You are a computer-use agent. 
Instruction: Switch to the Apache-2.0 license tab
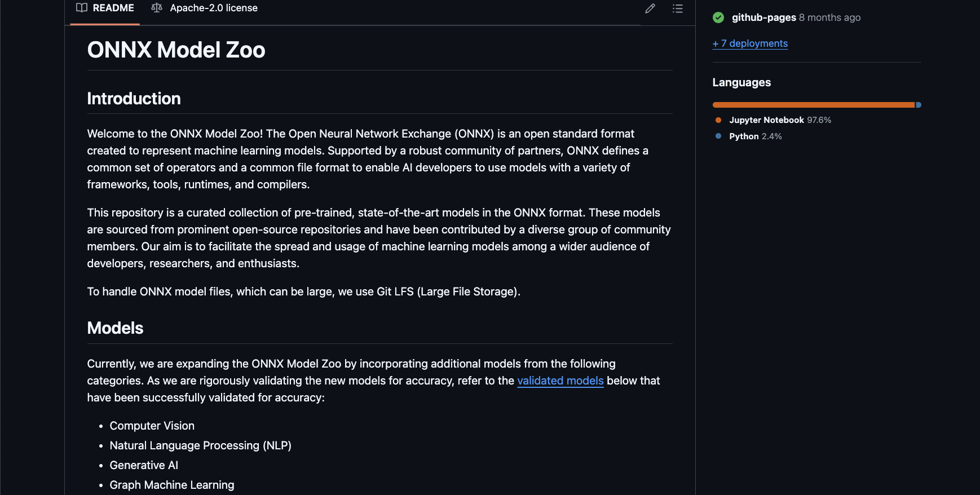click(214, 8)
